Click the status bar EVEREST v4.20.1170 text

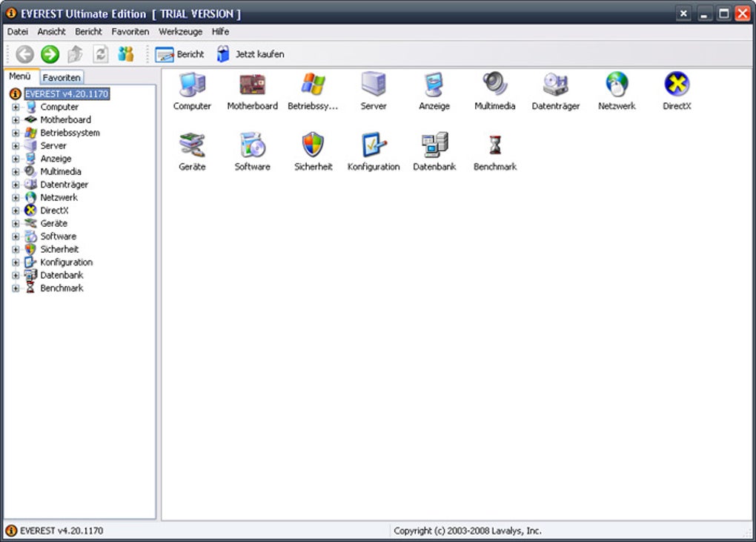[x=62, y=531]
